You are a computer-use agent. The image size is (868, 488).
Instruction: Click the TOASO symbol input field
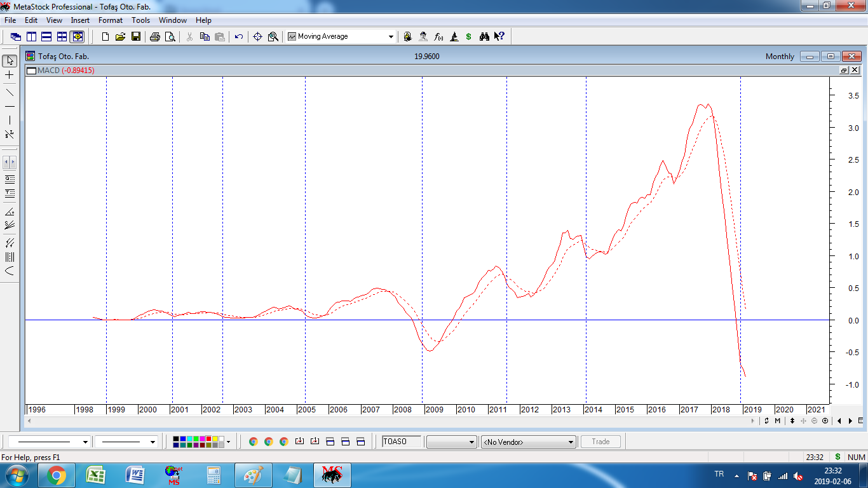point(402,442)
